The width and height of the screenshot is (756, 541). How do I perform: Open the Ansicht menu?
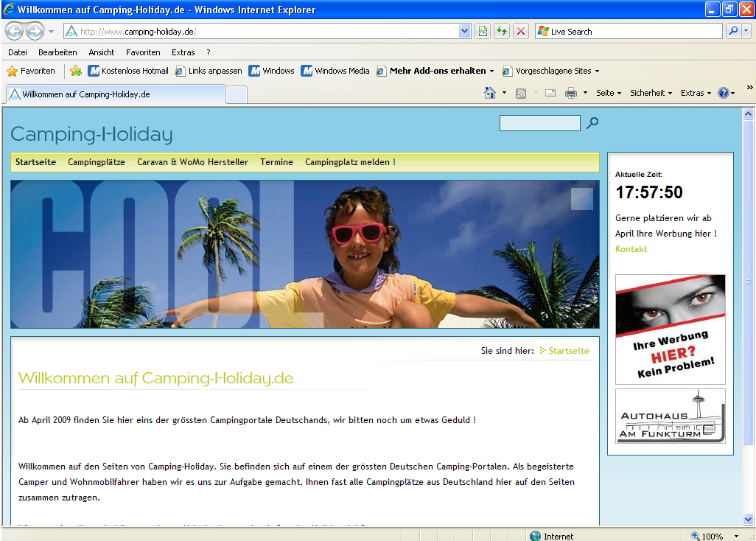pos(101,52)
